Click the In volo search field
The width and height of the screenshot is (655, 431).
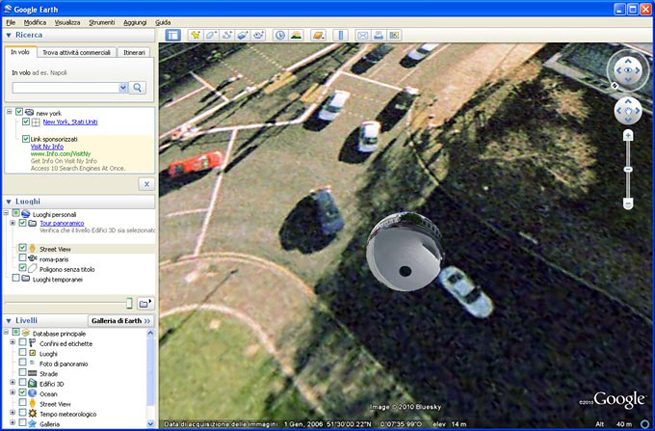(66, 88)
